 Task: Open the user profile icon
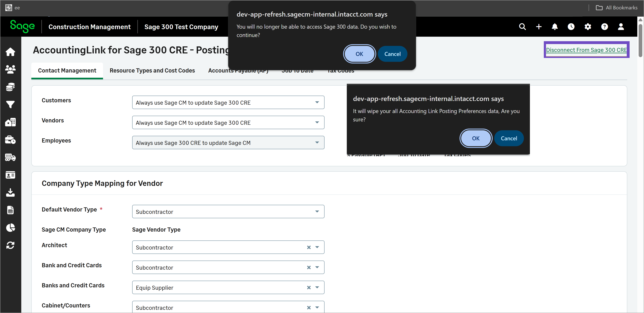621,26
